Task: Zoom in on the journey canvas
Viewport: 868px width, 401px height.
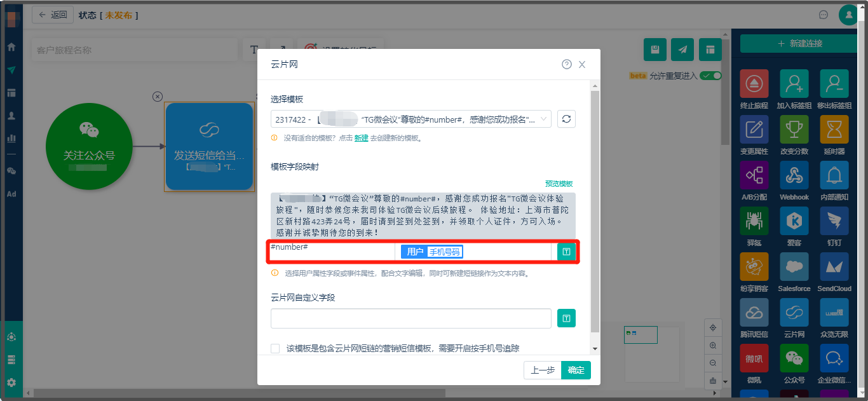Action: click(x=713, y=346)
